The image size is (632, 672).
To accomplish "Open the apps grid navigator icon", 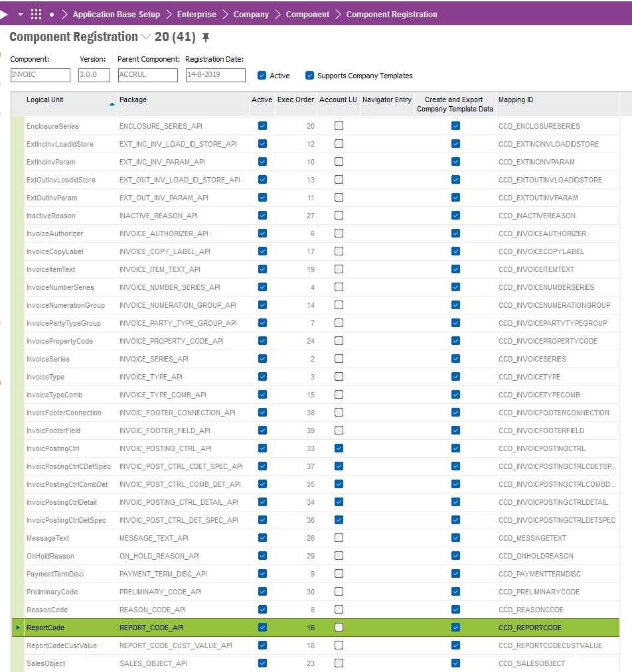I will click(36, 14).
